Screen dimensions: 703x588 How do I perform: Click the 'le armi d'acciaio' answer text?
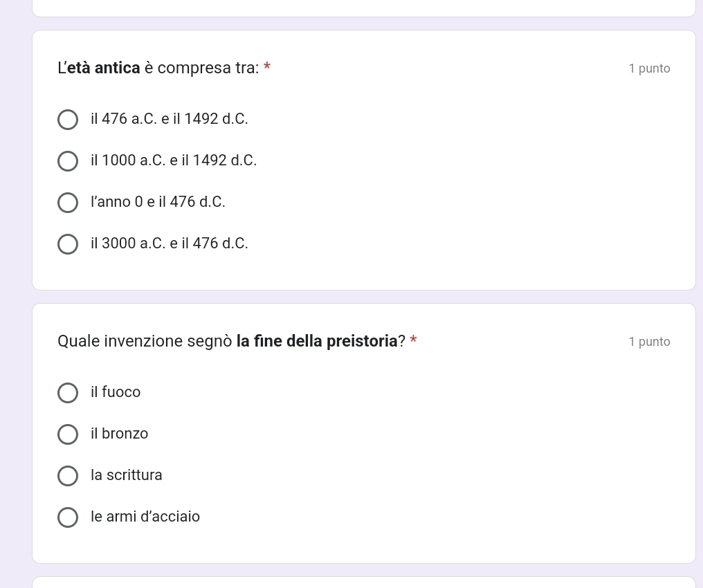click(145, 516)
